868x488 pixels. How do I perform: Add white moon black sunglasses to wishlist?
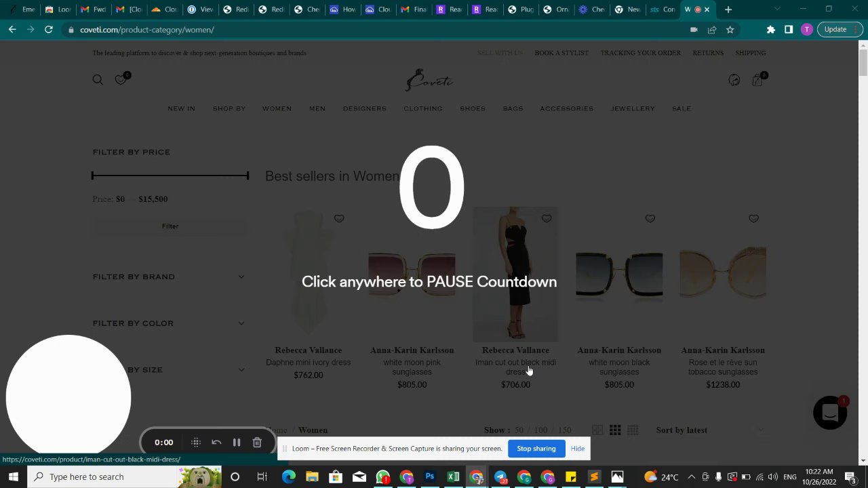click(650, 218)
